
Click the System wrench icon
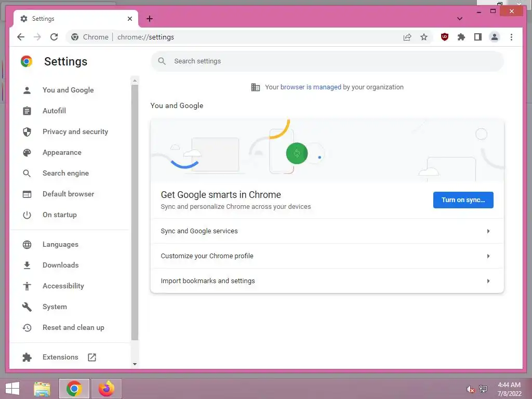click(x=27, y=307)
